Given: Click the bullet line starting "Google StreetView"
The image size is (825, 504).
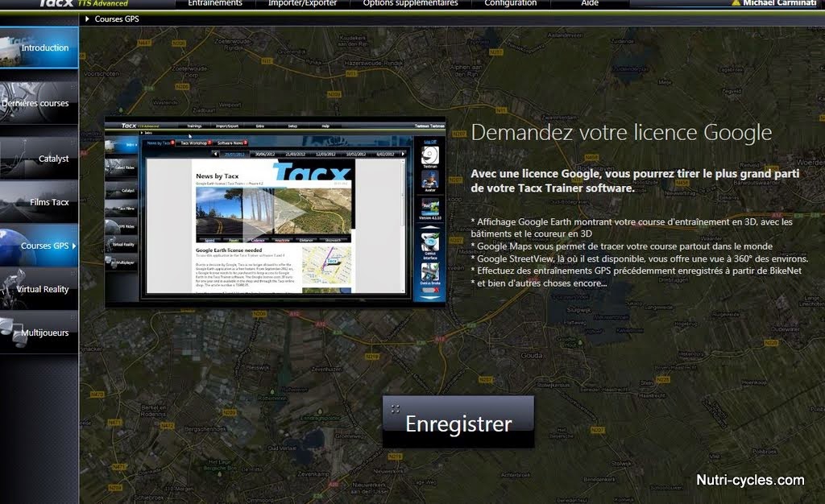Looking at the screenshot, I should coord(640,258).
